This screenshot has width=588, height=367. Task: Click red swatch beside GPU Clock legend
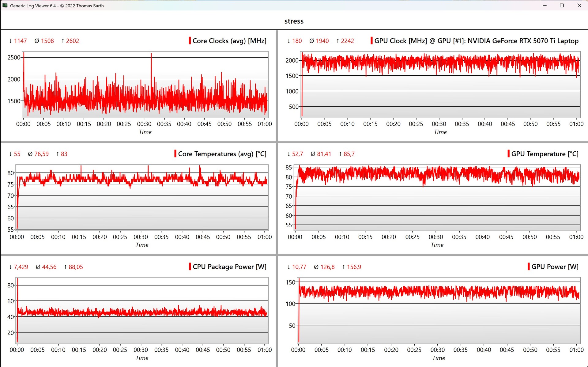pos(371,41)
